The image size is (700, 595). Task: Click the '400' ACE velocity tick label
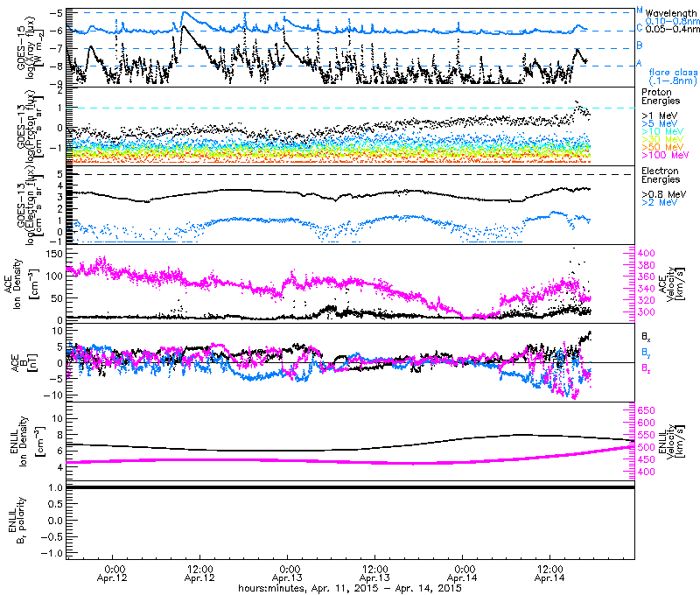click(646, 253)
